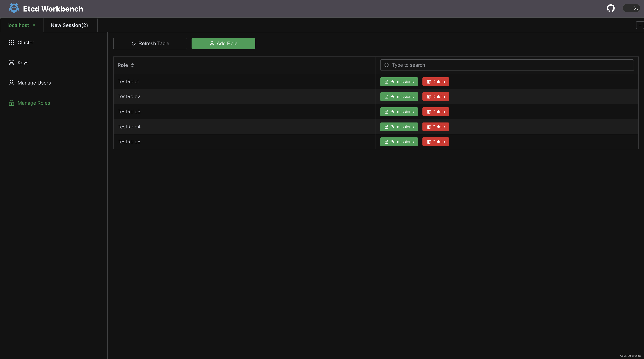Open Permissions for TestRole1
This screenshot has height=359, width=644.
(399, 81)
